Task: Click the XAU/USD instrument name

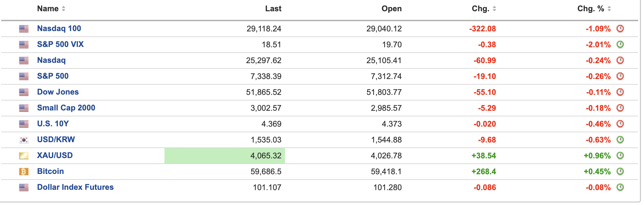Action: pos(55,155)
